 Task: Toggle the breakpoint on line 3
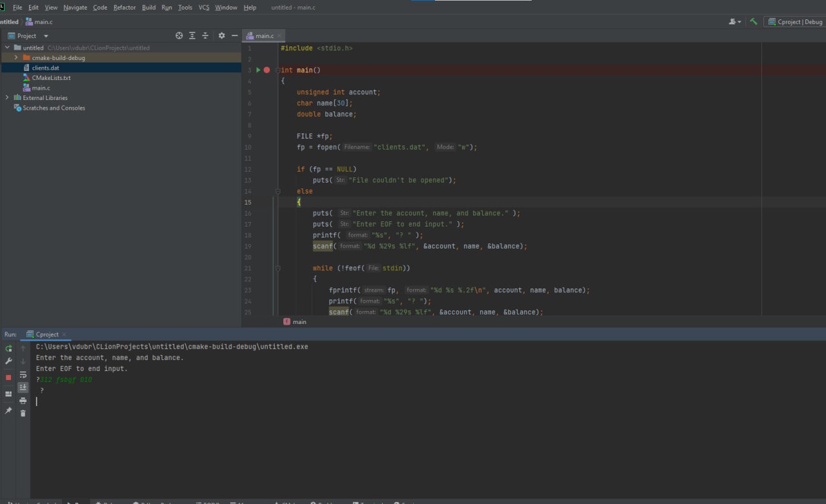point(267,70)
